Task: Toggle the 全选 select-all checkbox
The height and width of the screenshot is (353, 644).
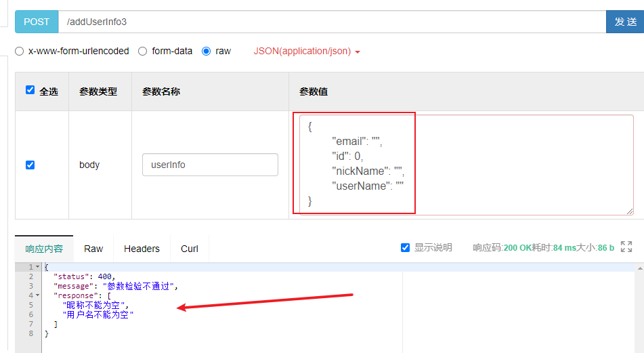Action: coord(30,90)
